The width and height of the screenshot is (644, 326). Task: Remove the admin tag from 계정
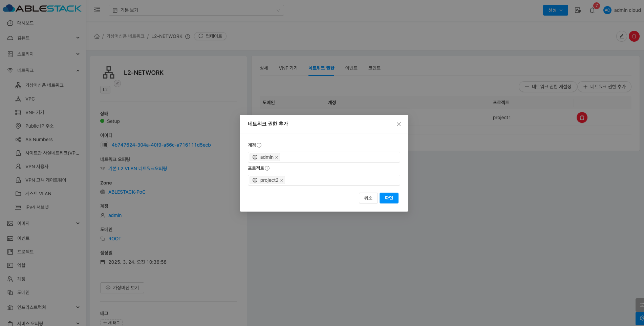tap(277, 157)
